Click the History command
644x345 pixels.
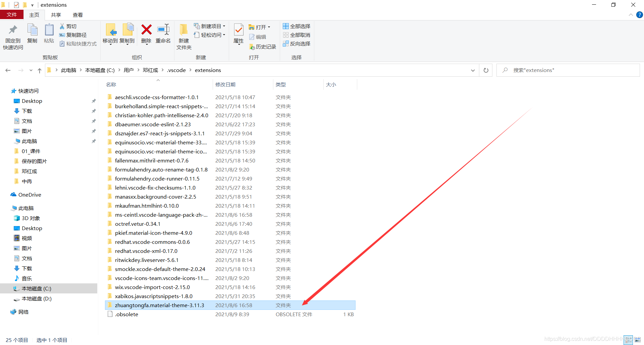tap(263, 47)
